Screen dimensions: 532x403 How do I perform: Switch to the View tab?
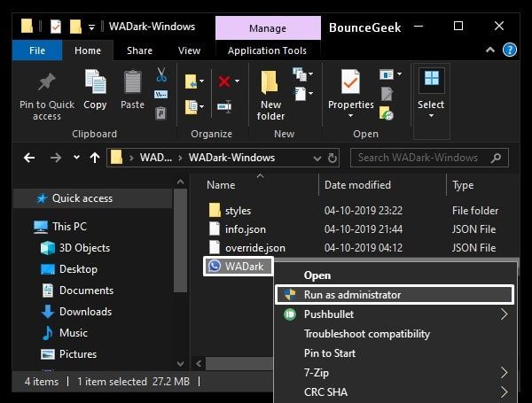click(x=189, y=50)
